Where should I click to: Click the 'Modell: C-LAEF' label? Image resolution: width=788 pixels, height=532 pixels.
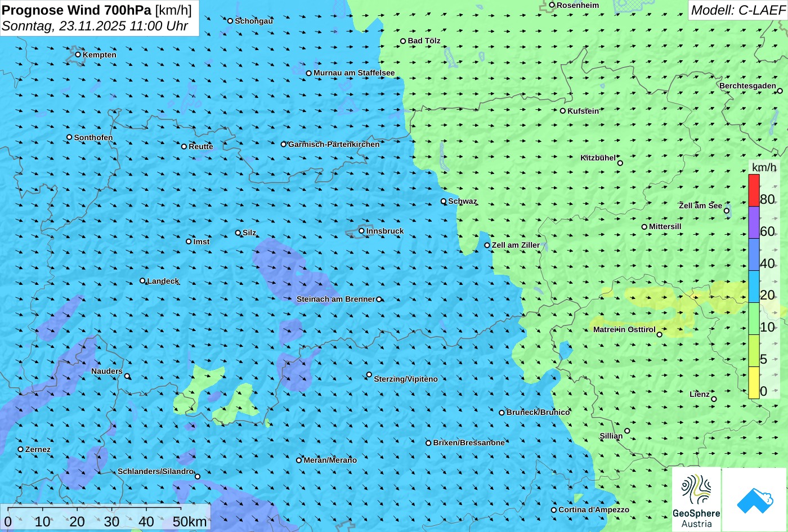pos(738,10)
